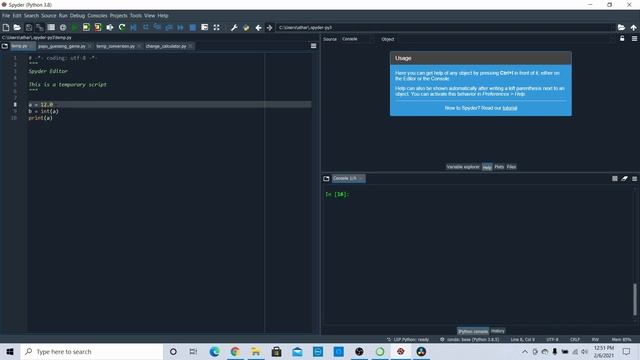Open the File menu
Screen dimensions: 640x360
6,16
